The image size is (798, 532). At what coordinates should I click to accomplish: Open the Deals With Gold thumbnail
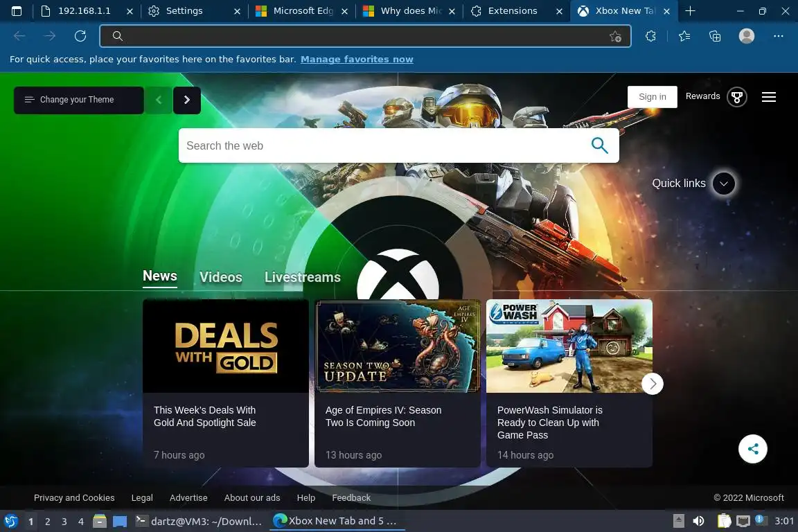pyautogui.click(x=226, y=346)
